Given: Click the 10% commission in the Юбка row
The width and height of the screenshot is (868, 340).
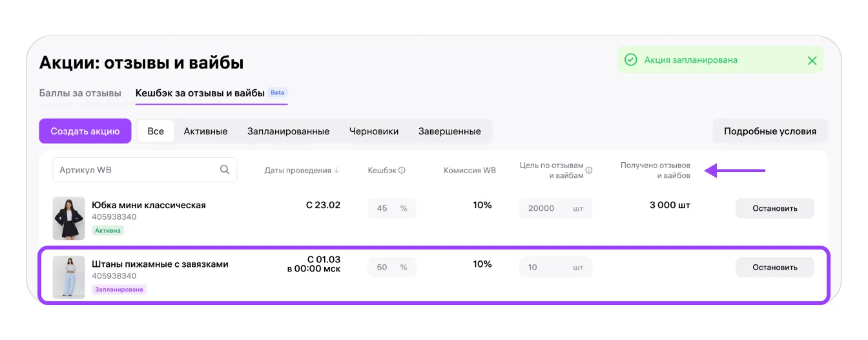Looking at the screenshot, I should pos(482,205).
